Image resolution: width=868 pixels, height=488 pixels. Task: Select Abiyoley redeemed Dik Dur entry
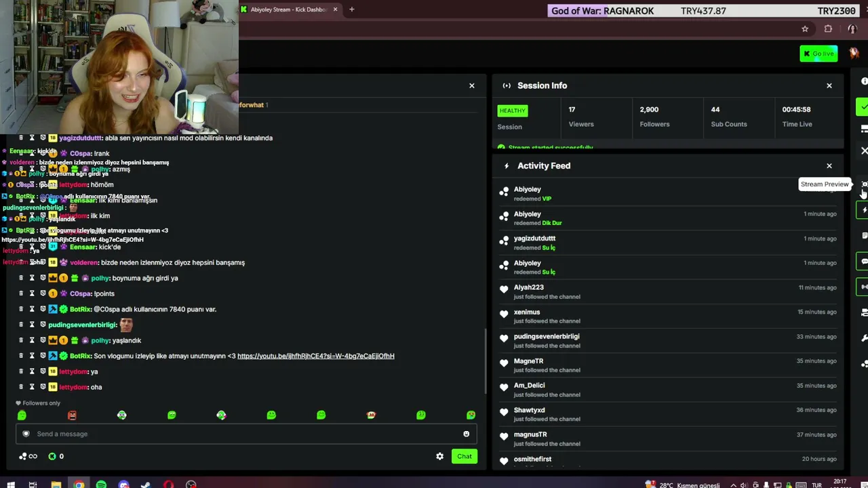coord(668,218)
